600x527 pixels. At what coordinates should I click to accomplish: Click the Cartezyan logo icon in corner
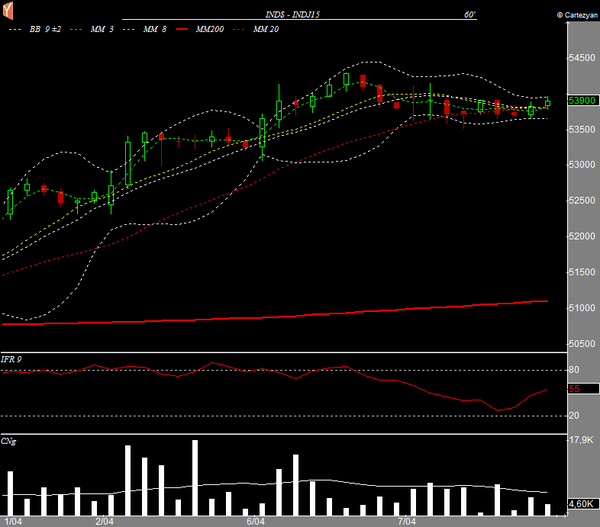click(x=7, y=9)
